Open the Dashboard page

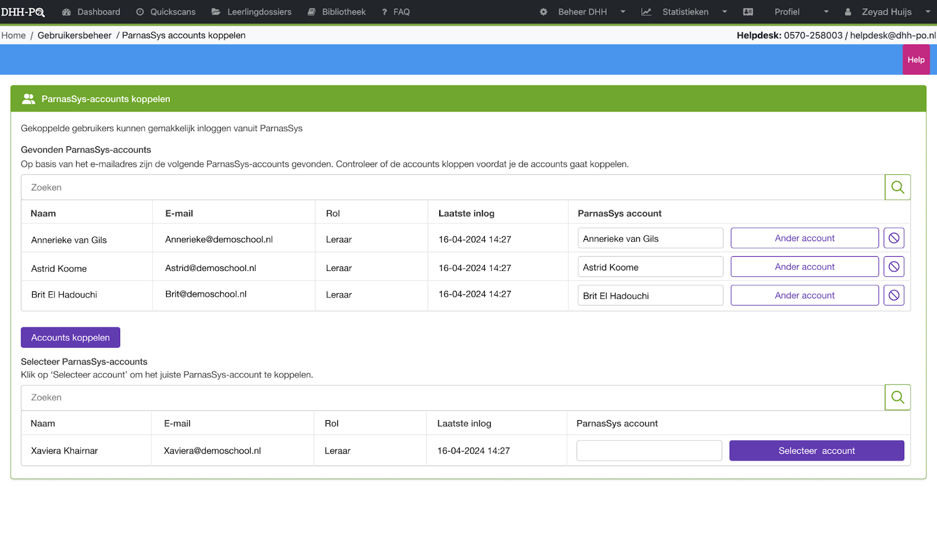pos(91,12)
